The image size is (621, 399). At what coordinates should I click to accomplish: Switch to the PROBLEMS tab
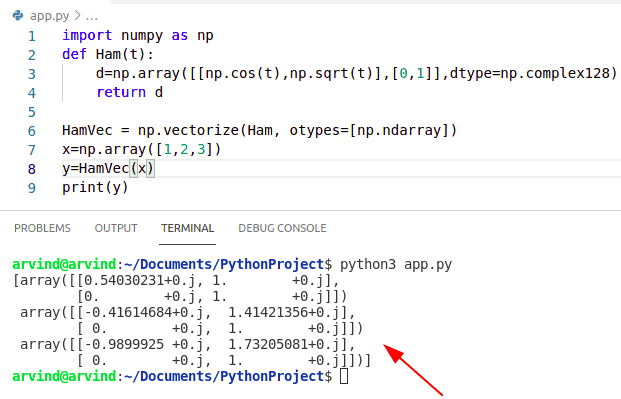point(42,228)
